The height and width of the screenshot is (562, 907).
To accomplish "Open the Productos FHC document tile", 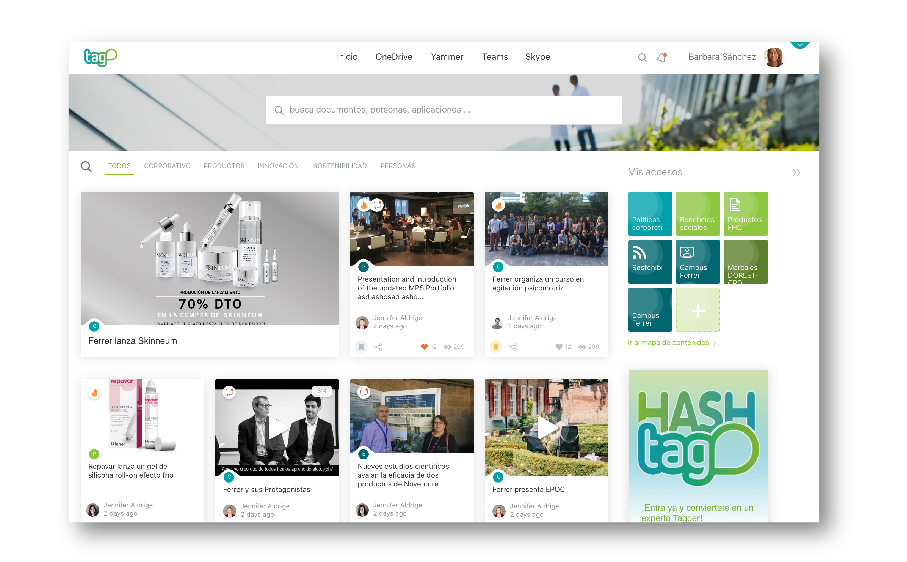I will (x=746, y=214).
